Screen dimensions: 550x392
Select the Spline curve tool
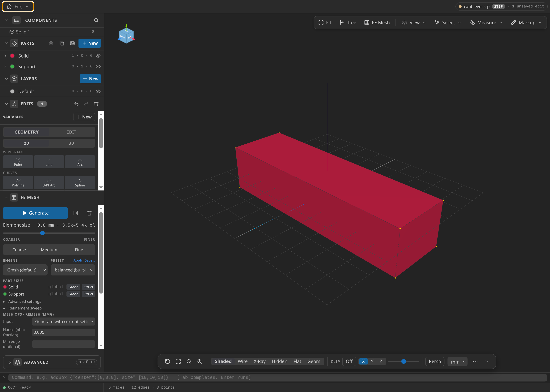click(x=80, y=182)
